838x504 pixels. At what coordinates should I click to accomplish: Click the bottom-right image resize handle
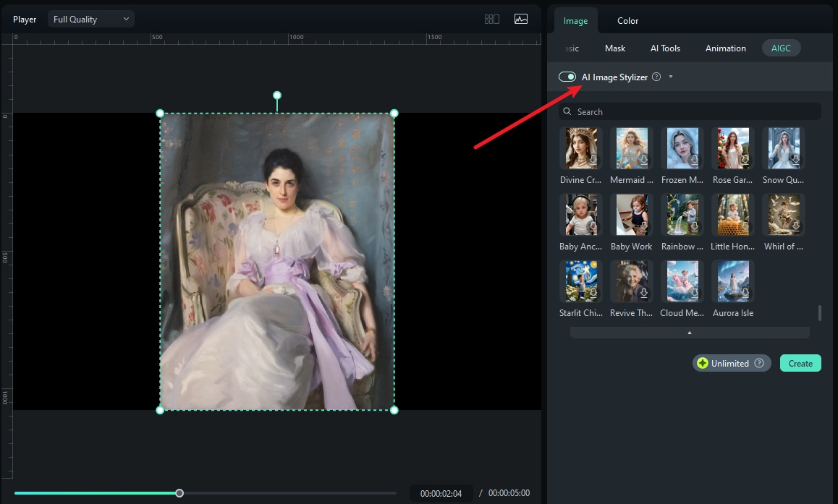[394, 410]
